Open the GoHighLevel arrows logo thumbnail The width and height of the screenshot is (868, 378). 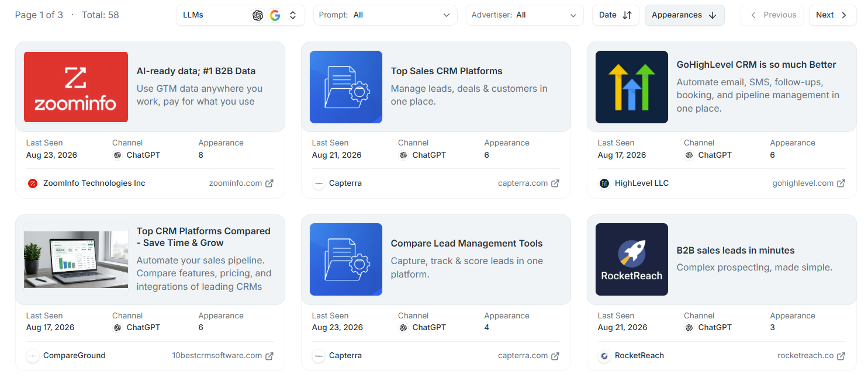coord(632,87)
